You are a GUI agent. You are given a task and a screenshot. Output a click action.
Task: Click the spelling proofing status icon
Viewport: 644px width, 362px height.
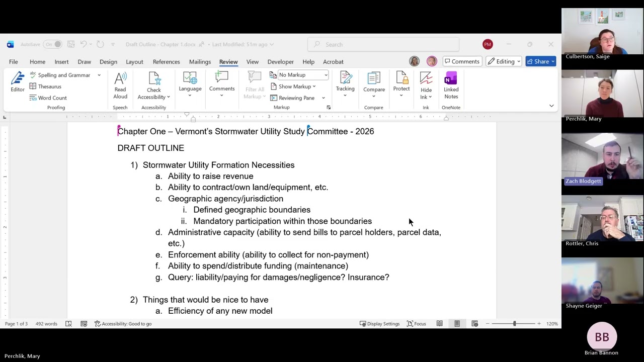pyautogui.click(x=68, y=324)
